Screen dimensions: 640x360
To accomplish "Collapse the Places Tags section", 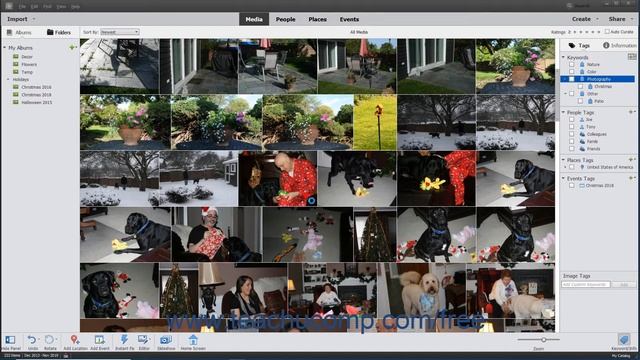I will [x=563, y=160].
